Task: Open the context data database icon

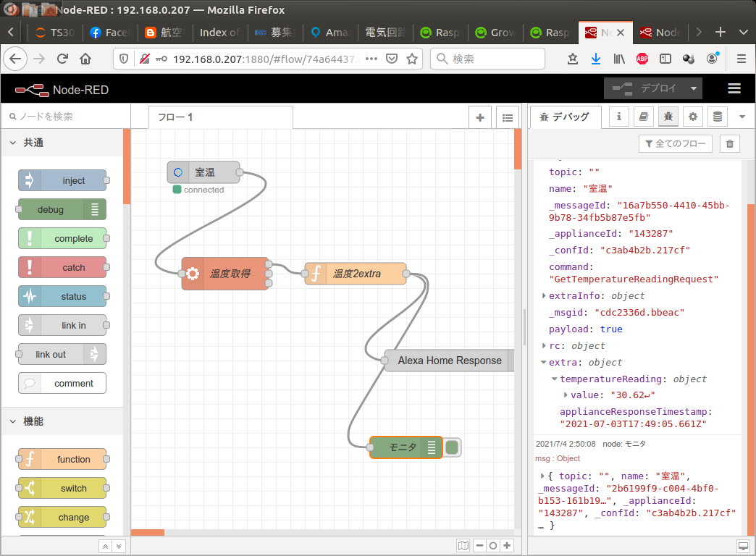Action: pyautogui.click(x=717, y=117)
